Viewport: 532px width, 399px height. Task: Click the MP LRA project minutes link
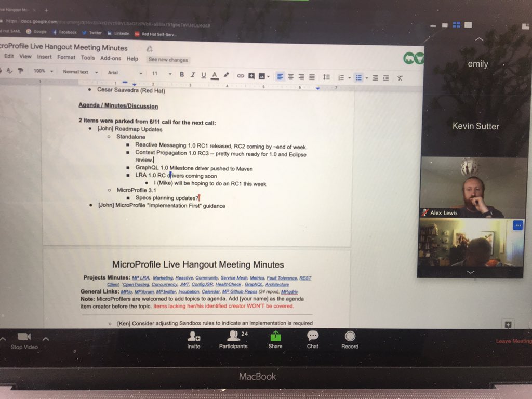tap(141, 277)
